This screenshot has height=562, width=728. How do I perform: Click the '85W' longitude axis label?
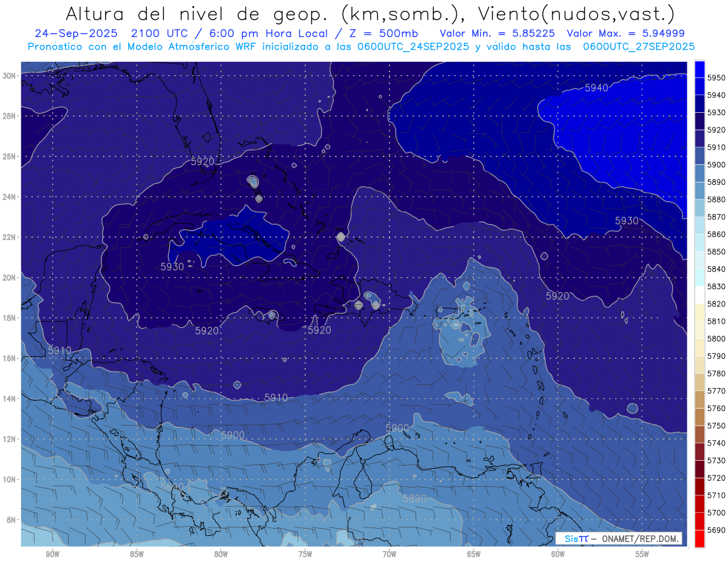(136, 555)
